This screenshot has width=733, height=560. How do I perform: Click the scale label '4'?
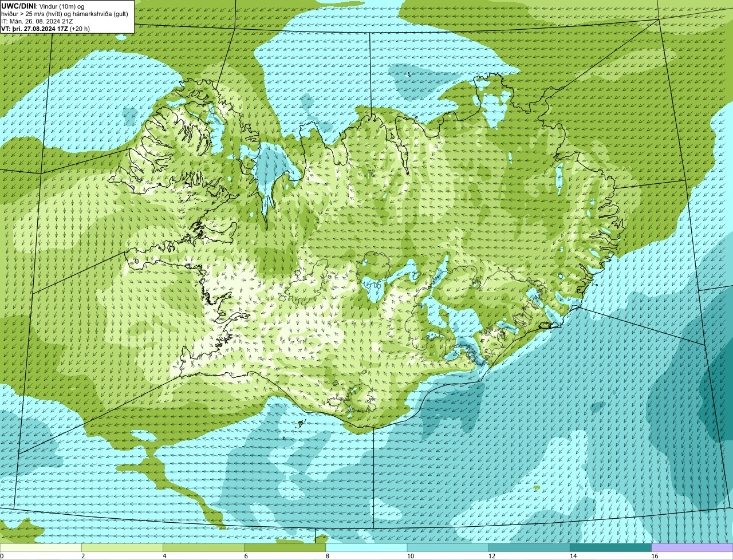coord(164,556)
